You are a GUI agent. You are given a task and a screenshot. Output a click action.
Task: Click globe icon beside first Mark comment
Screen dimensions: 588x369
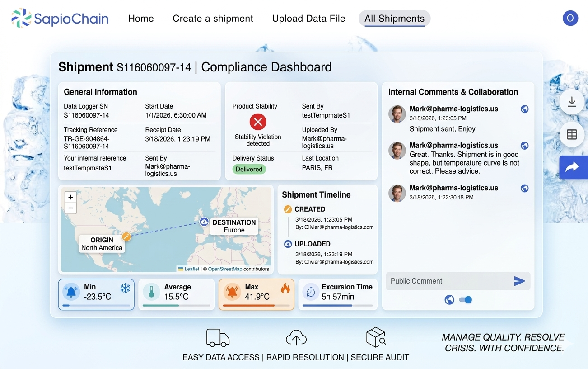524,109
